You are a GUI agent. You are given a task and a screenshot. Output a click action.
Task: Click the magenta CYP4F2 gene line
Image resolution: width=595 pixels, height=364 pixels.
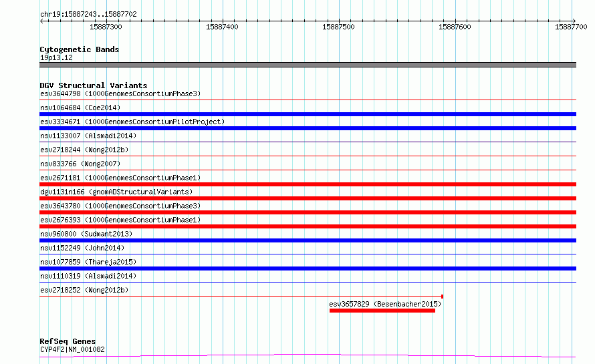pyautogui.click(x=308, y=356)
